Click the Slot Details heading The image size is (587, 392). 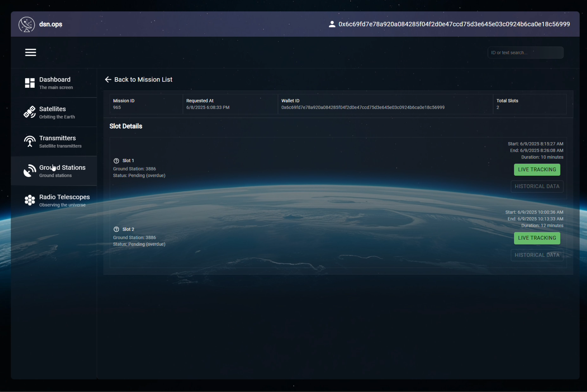126,126
